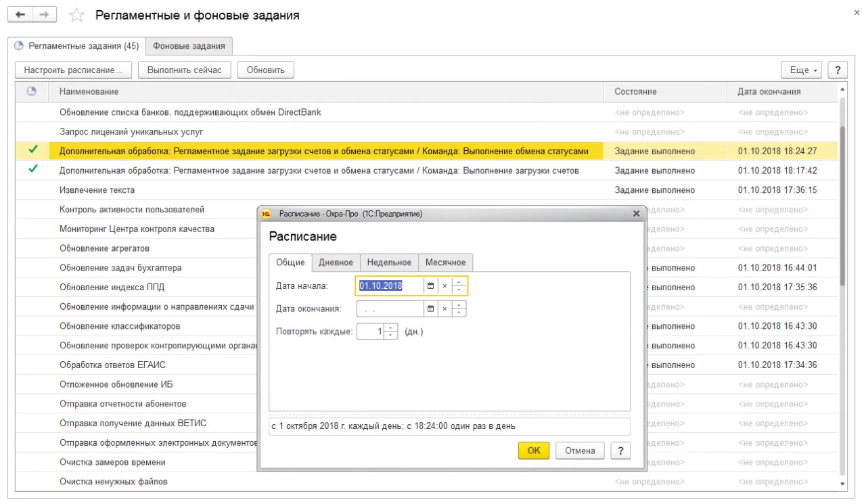Click the date cell 01.10.2018 17:34:36
Screen dimensions: 866x504
point(782,365)
